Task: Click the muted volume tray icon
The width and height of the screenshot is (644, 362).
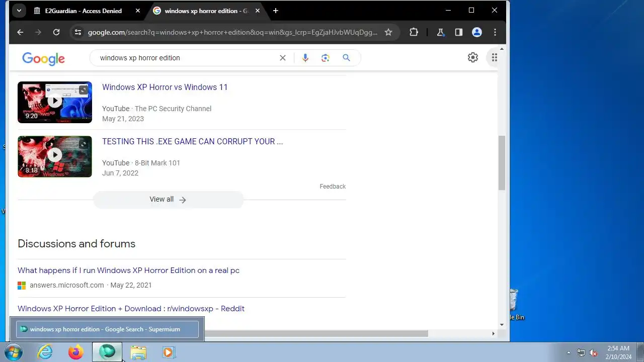Action: (593, 352)
